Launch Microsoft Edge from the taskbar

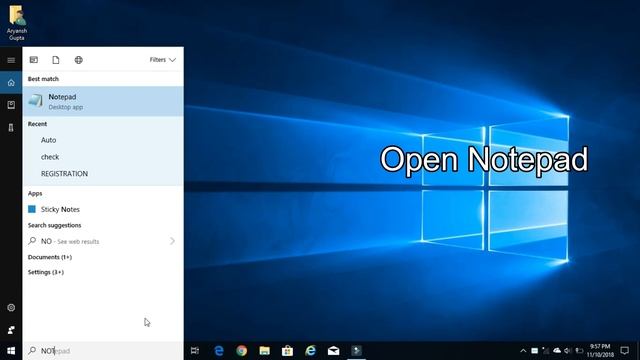(219, 351)
